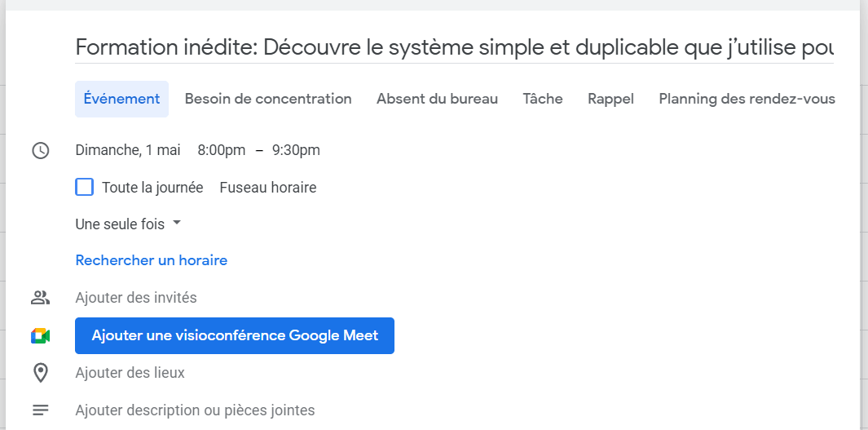Select the Événement tab
The width and height of the screenshot is (868, 430).
tap(121, 99)
